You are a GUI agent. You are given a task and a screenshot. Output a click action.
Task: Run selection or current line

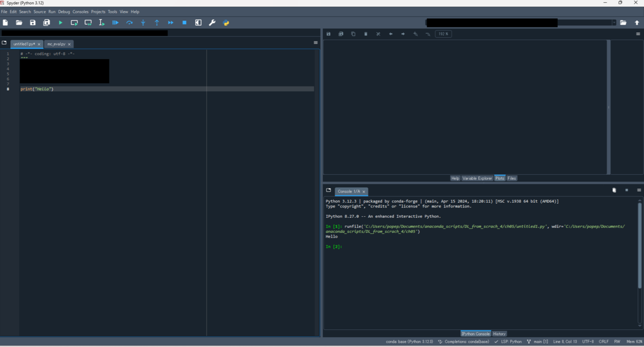click(101, 23)
